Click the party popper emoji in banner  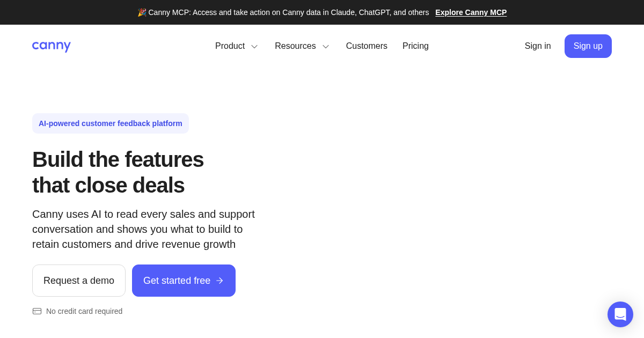[142, 12]
